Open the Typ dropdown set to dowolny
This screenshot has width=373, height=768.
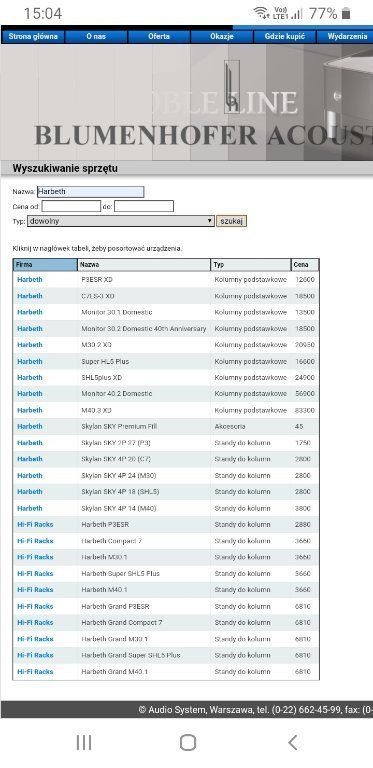(121, 221)
